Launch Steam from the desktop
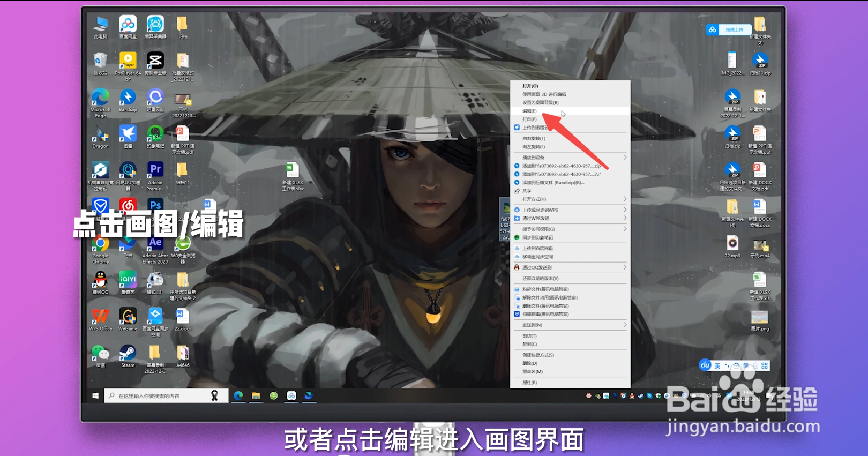 128,356
